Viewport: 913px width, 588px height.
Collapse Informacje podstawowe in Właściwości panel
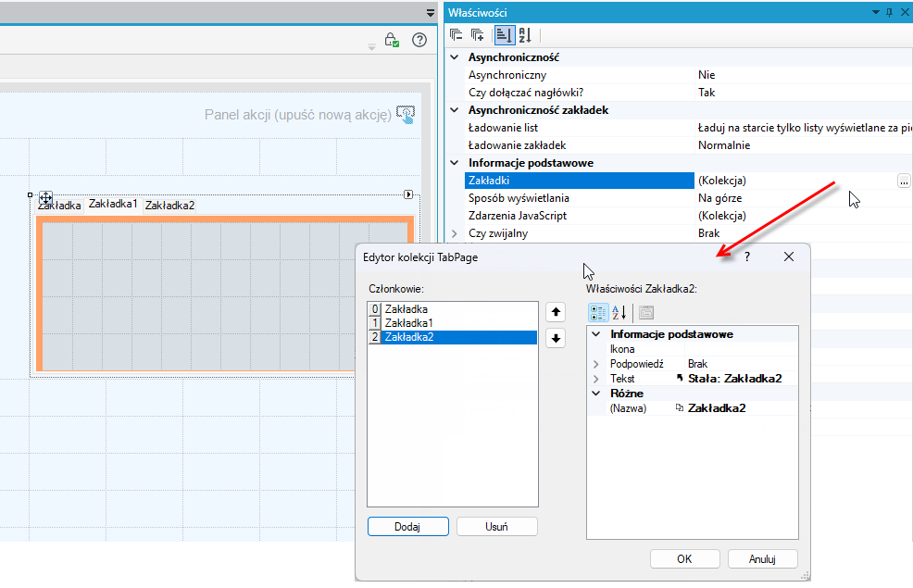click(455, 163)
